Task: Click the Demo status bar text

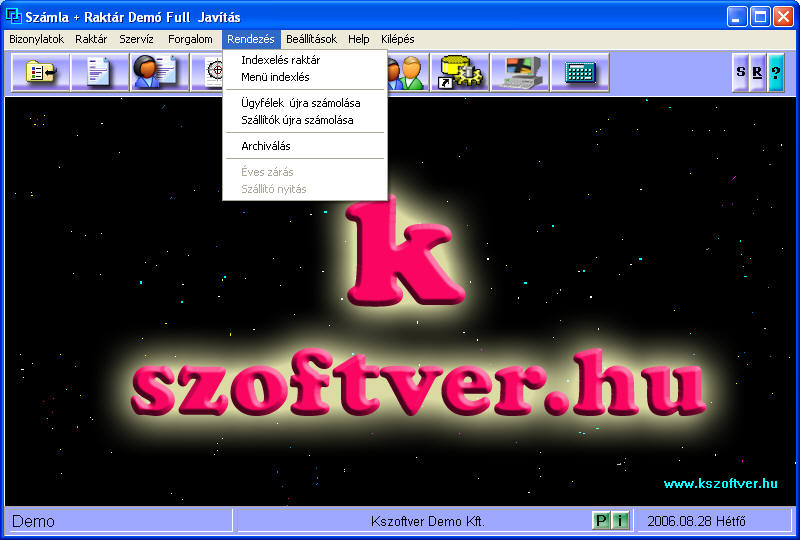Action: [33, 521]
